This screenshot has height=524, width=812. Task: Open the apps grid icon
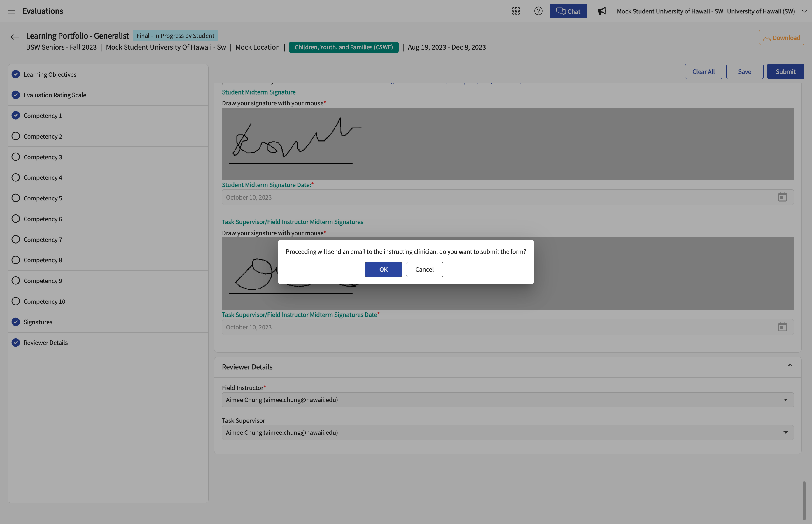click(516, 11)
